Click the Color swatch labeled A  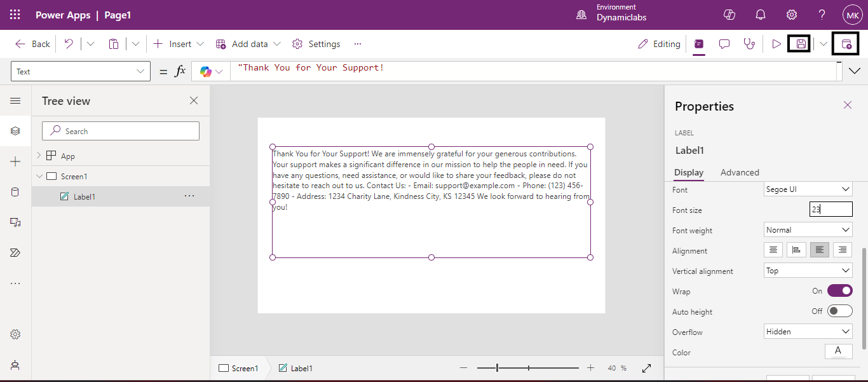pos(838,351)
